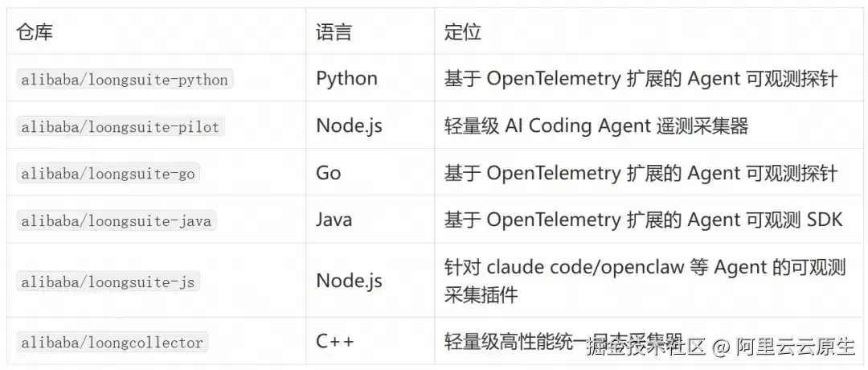Click the Node.js cell in loongsuite-pilot row
The width and height of the screenshot is (868, 370).
coord(350,125)
